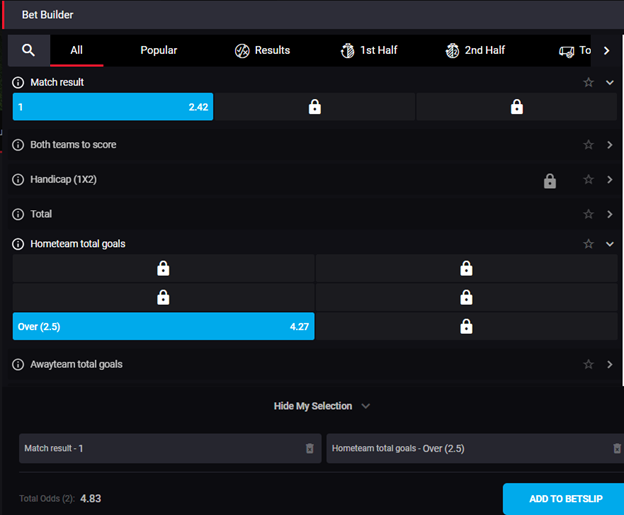Remove Hometeam total goals Over (2.5) selection
Viewport: 624px width, 515px height.
tap(617, 449)
